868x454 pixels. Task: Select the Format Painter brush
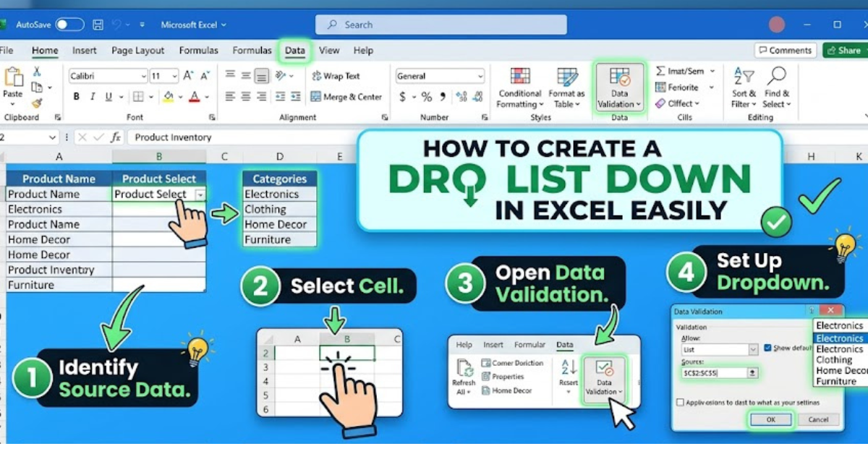tap(37, 103)
